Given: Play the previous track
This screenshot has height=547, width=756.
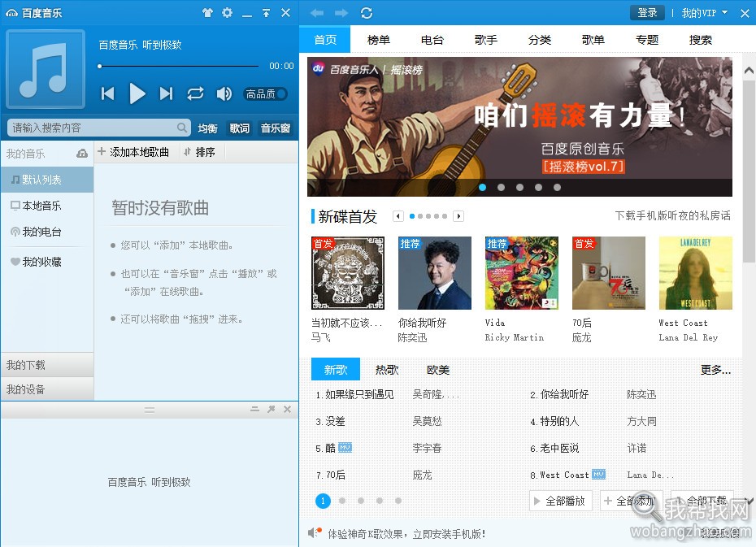Looking at the screenshot, I should [x=107, y=93].
